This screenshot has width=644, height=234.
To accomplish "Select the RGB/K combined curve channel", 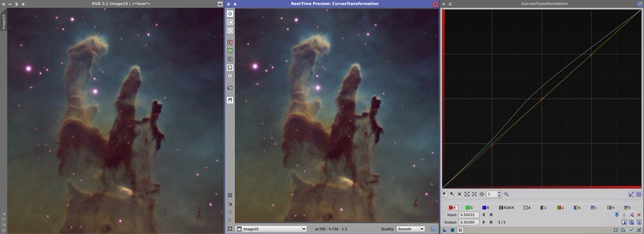I will 506,208.
